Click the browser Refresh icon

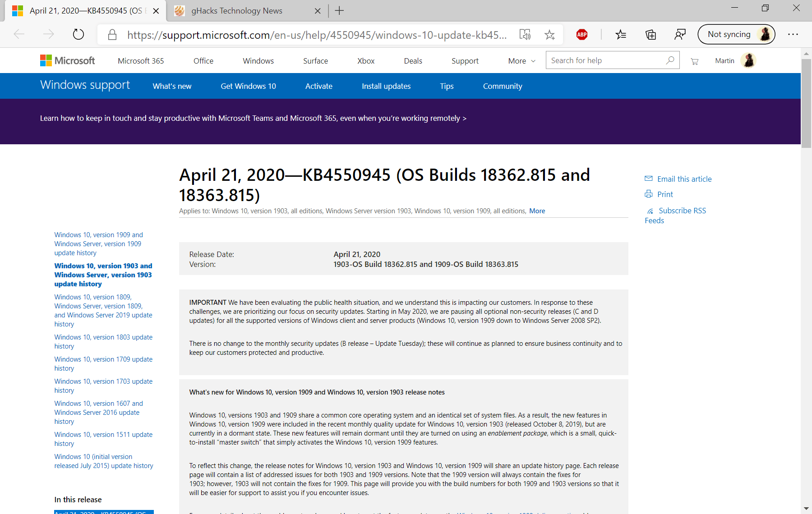click(x=78, y=34)
